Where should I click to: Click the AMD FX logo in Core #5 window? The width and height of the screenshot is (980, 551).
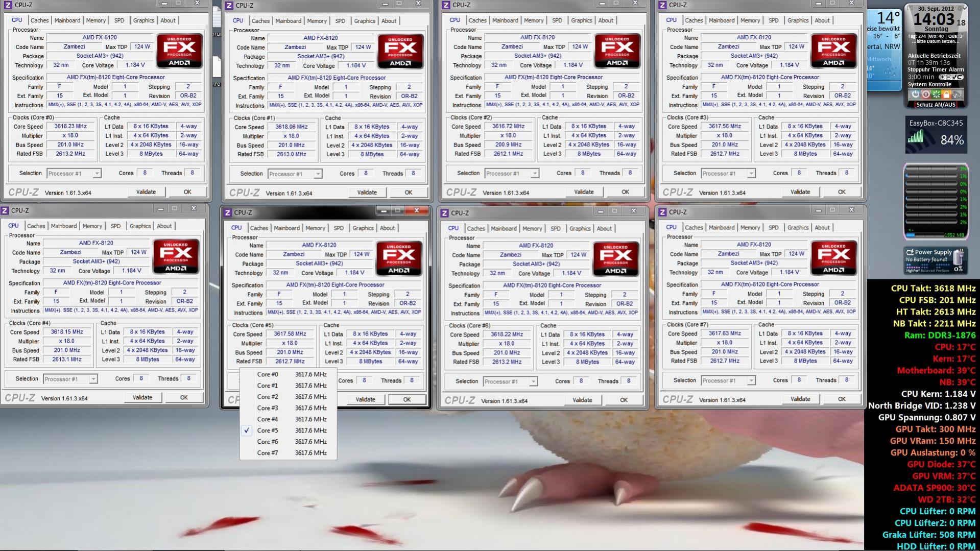[x=399, y=258]
